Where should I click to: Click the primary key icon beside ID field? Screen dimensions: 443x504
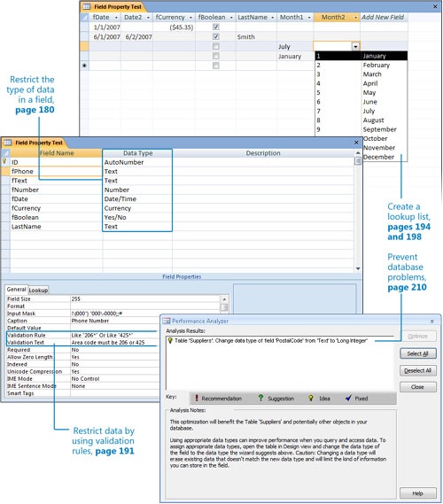coord(4,161)
